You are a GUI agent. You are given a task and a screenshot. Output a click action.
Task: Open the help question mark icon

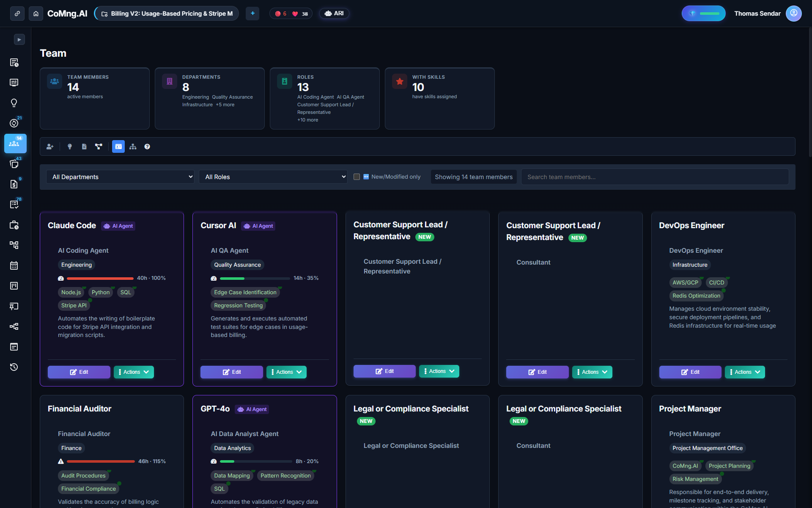click(x=147, y=146)
